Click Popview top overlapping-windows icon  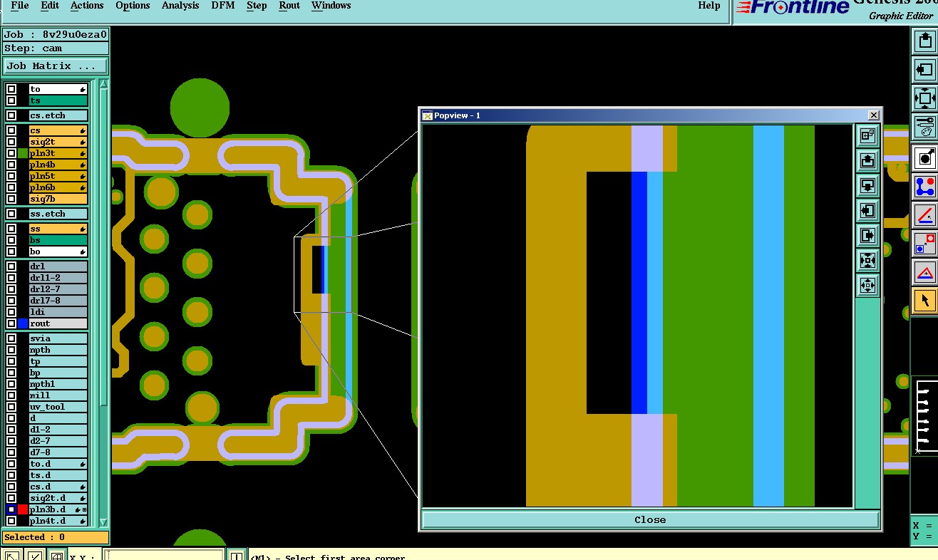867,135
